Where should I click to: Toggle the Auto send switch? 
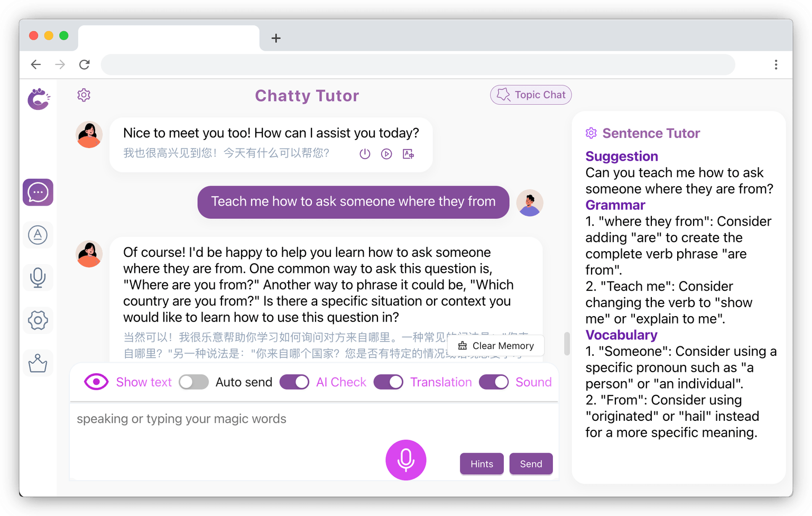[x=193, y=382]
